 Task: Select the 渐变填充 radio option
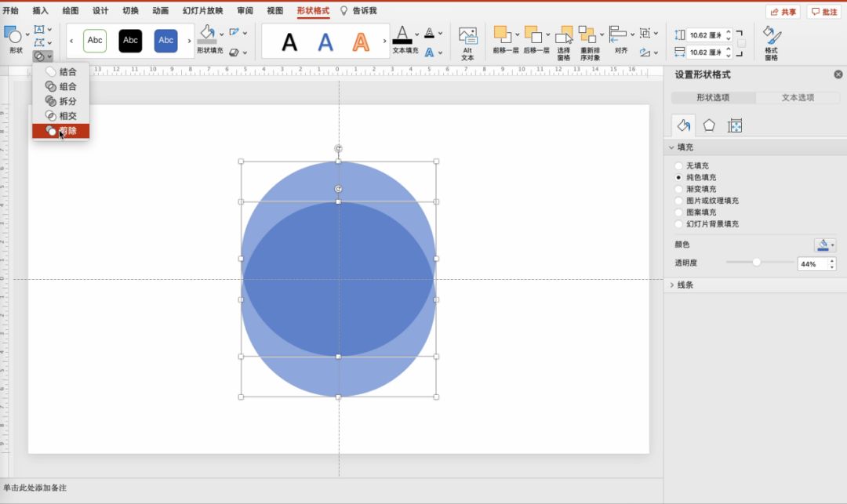tap(679, 189)
